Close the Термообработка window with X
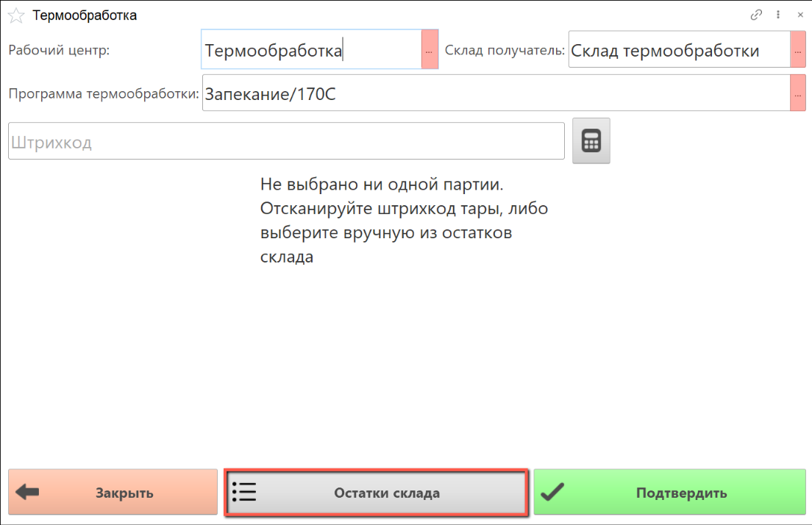Viewport: 812px width, 525px height. (799, 15)
